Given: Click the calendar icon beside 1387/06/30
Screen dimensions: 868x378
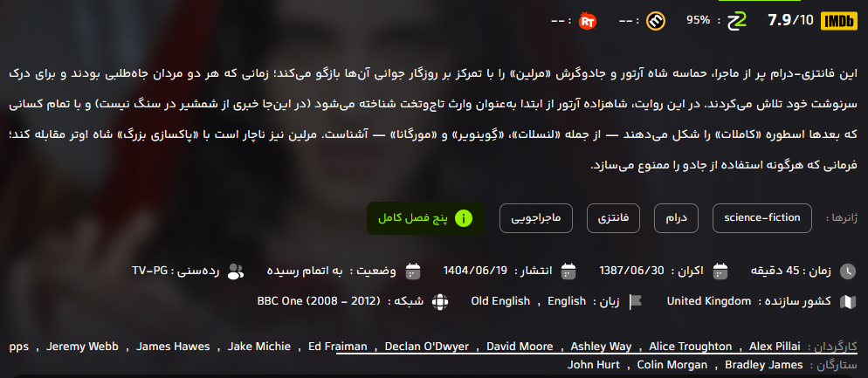Looking at the screenshot, I should click(x=720, y=271).
